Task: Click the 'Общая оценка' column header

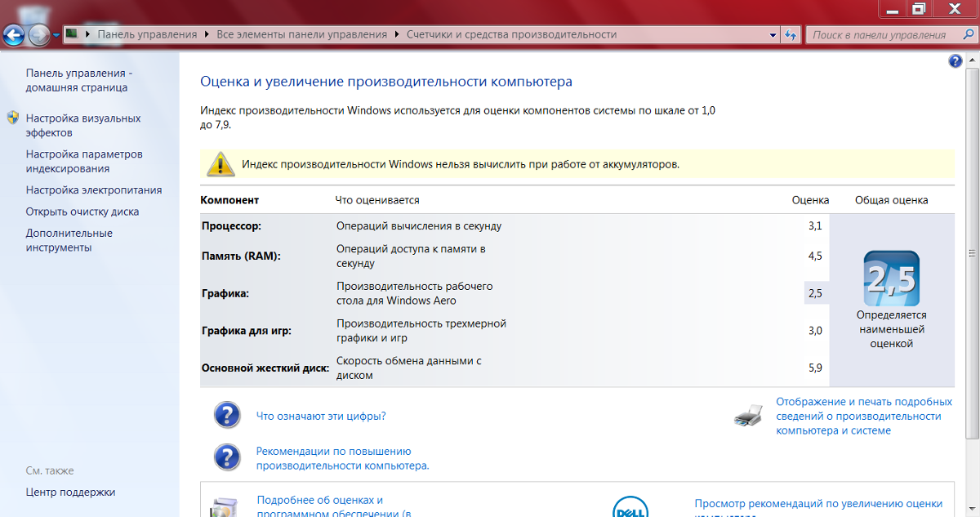Action: click(892, 200)
